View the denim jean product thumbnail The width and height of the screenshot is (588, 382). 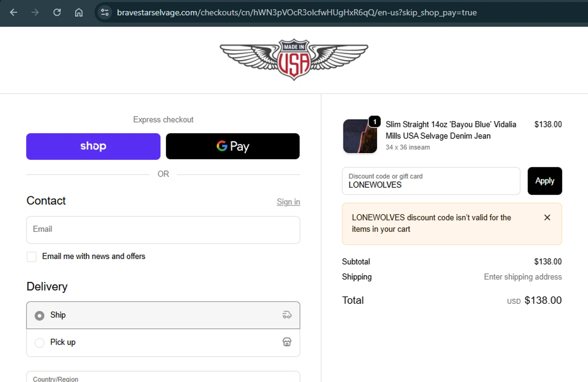360,136
